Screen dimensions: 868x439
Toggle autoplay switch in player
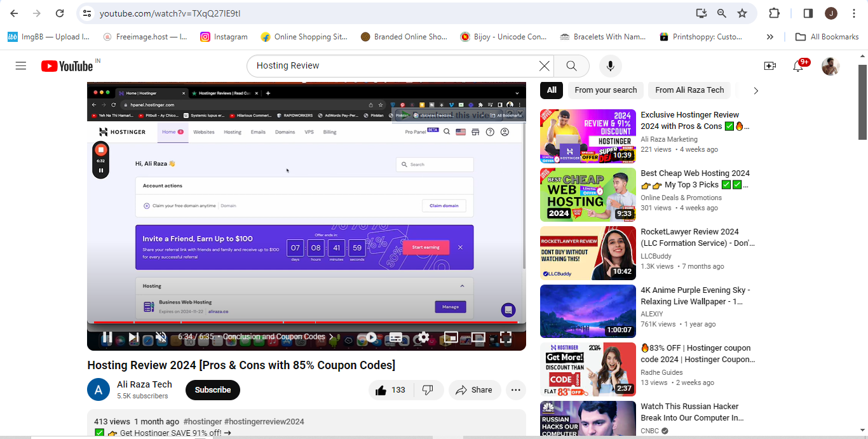(369, 337)
